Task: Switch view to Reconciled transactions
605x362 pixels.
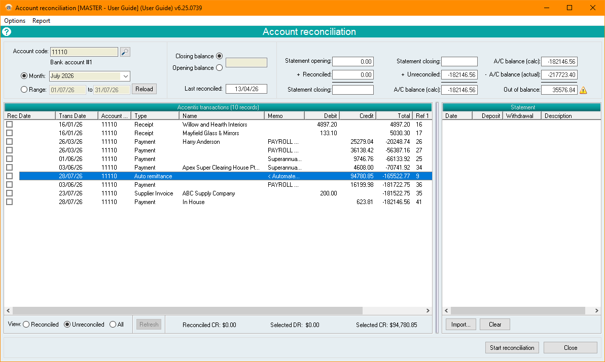Action: click(x=26, y=325)
